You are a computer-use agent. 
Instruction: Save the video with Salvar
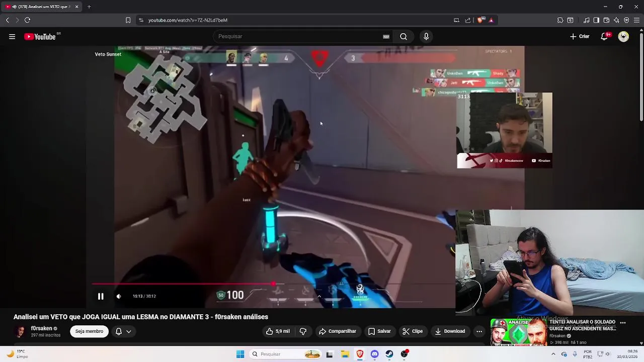coord(379,331)
